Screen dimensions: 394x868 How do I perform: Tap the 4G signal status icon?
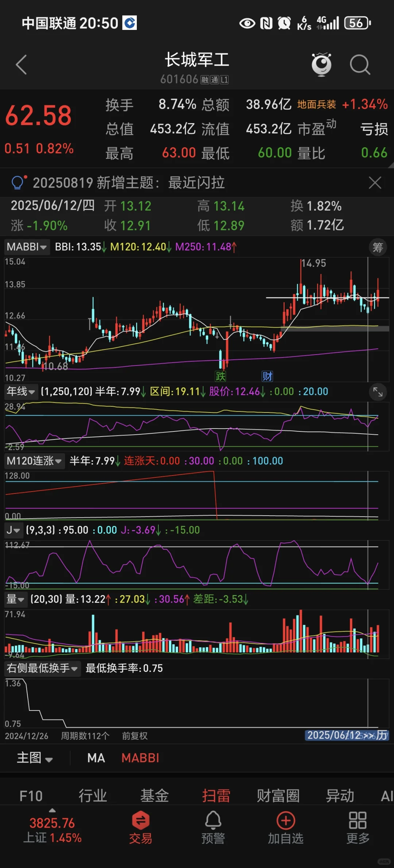pos(328,23)
